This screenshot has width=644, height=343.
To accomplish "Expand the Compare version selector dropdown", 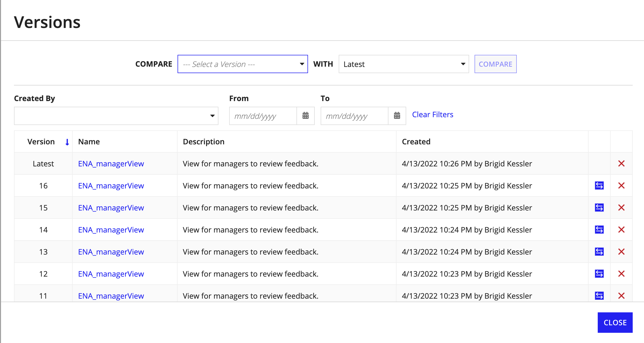I will coord(243,64).
